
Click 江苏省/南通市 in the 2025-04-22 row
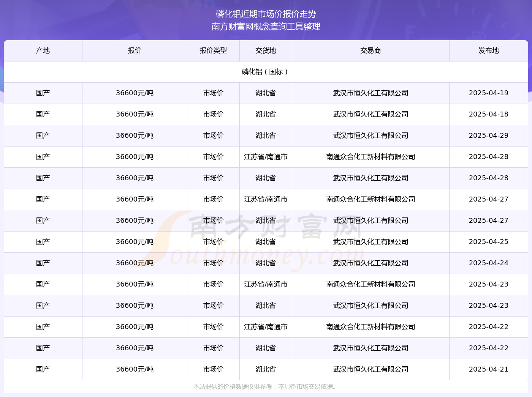pos(266,327)
